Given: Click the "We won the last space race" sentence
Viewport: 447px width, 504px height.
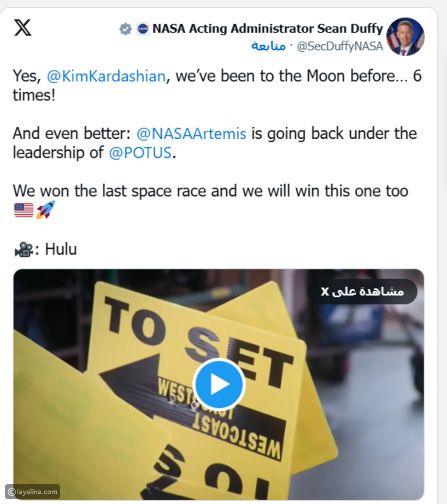Looking at the screenshot, I should tap(210, 191).
